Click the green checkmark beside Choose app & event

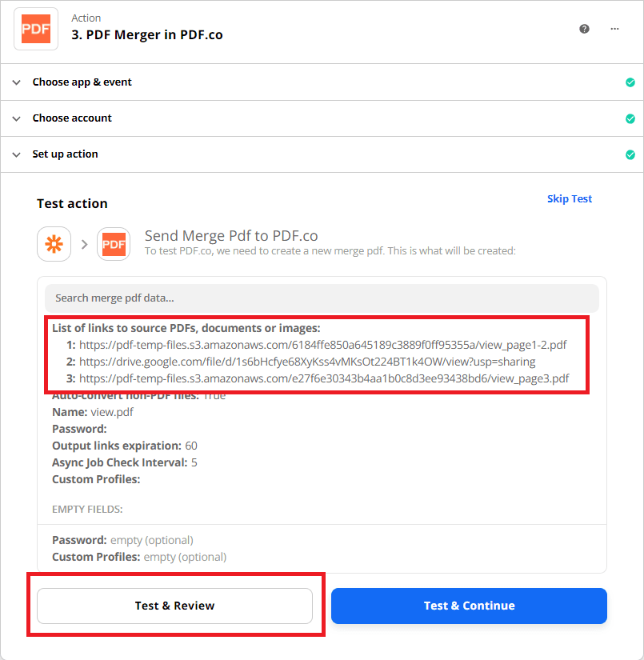(x=630, y=82)
